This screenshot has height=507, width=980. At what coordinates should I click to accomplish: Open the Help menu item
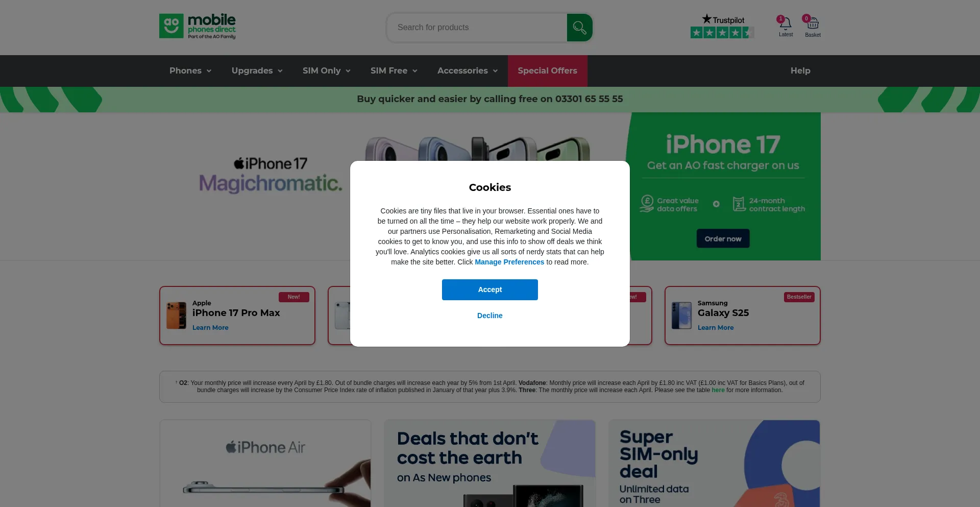tap(800, 71)
